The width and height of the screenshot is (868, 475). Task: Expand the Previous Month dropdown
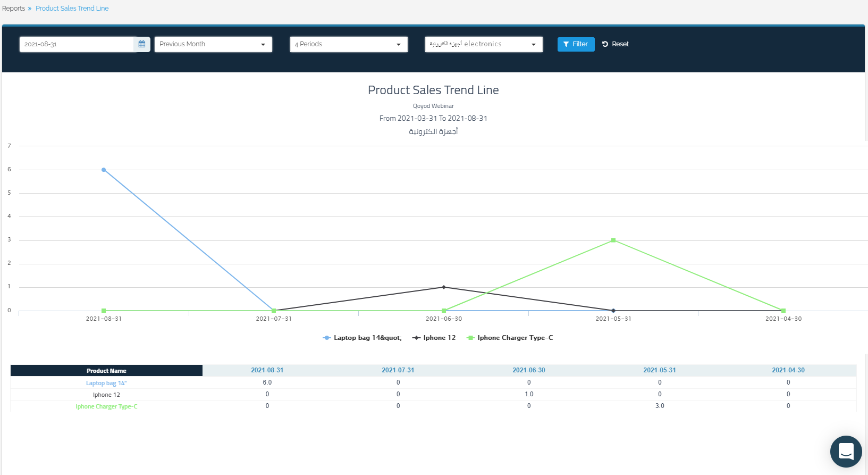(x=213, y=44)
